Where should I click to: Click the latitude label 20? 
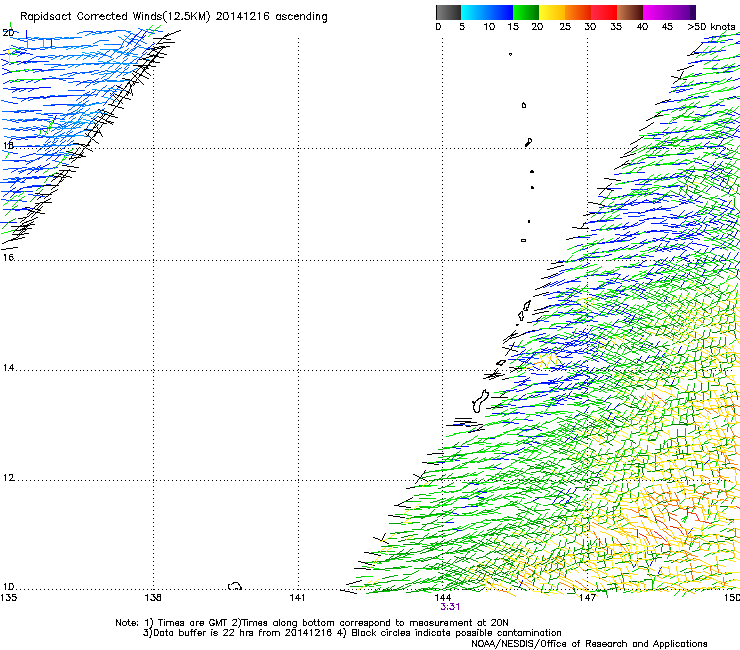click(8, 33)
